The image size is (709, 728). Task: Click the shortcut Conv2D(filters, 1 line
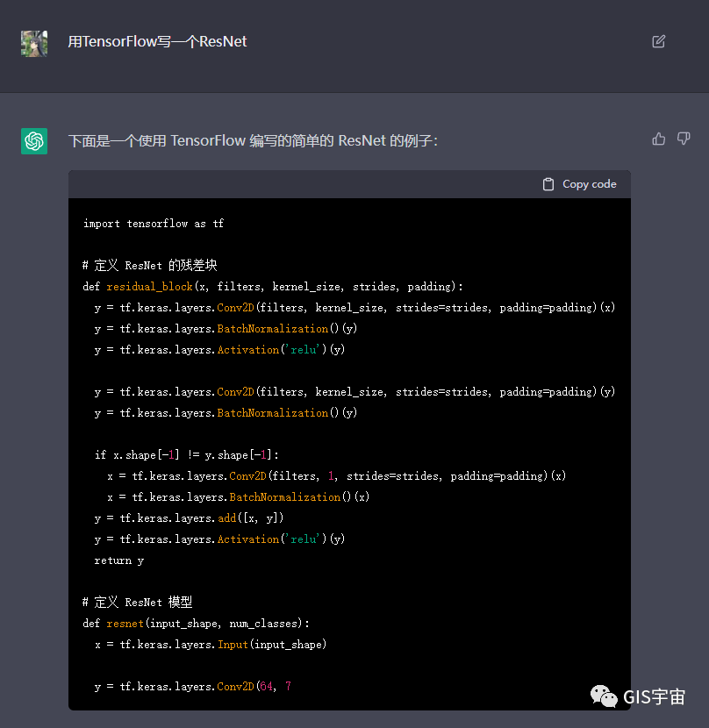[336, 476]
